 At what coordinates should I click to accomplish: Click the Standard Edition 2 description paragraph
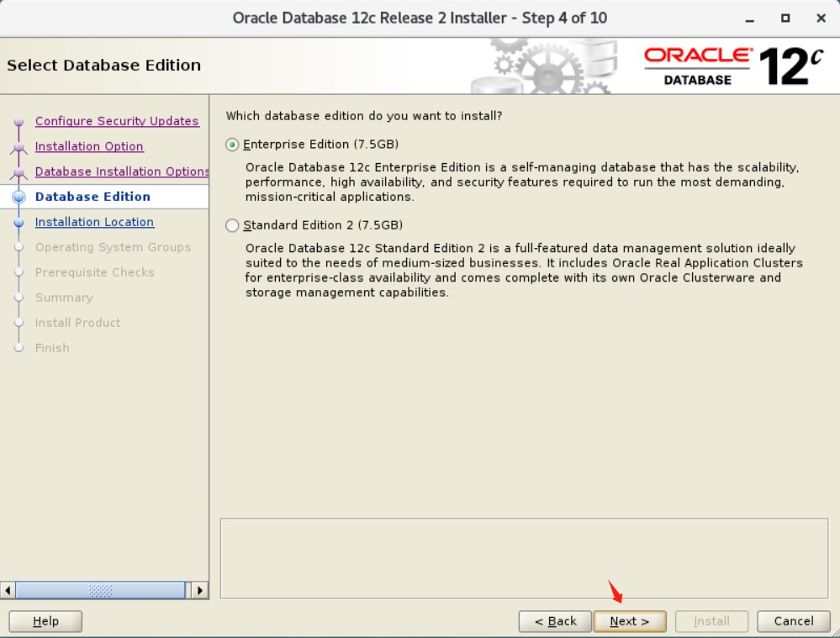[x=524, y=270]
